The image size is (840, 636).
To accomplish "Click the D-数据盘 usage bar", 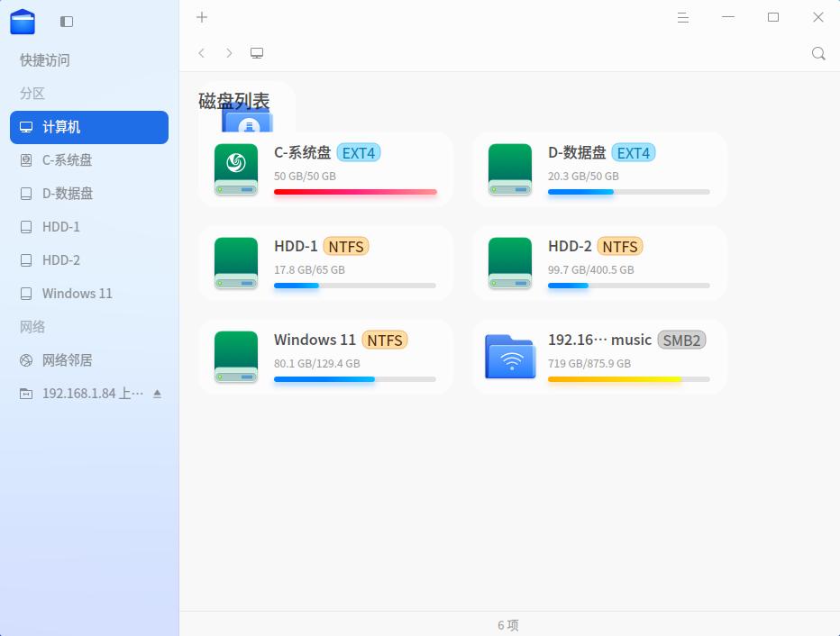I will point(629,192).
